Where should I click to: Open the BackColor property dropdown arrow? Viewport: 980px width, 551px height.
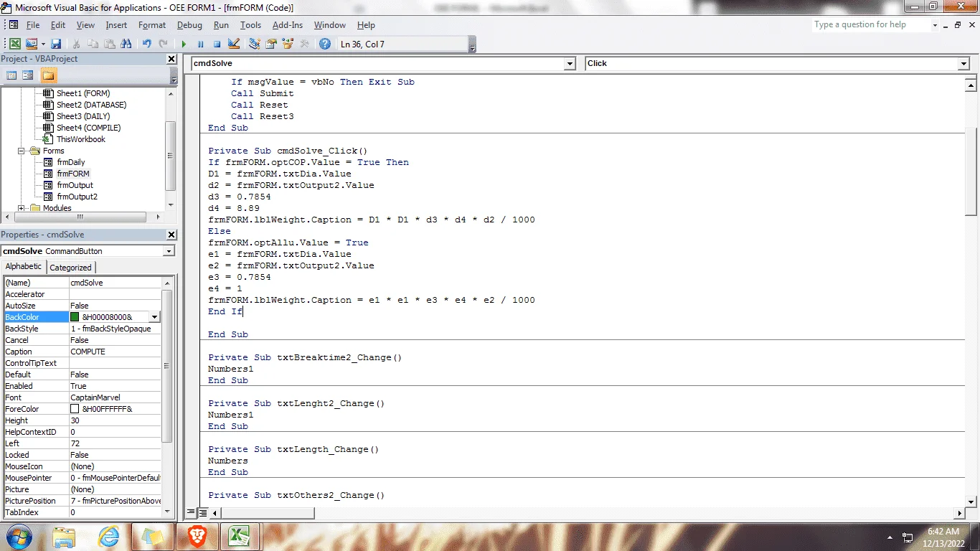pyautogui.click(x=154, y=317)
